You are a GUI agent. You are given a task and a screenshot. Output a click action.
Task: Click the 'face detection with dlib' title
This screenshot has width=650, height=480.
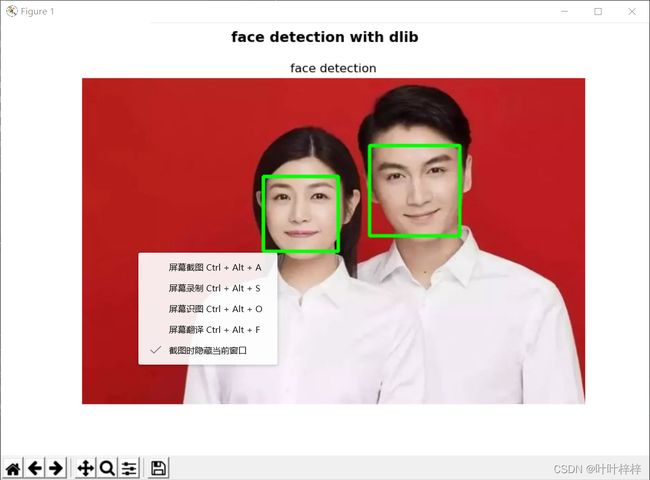(x=325, y=37)
